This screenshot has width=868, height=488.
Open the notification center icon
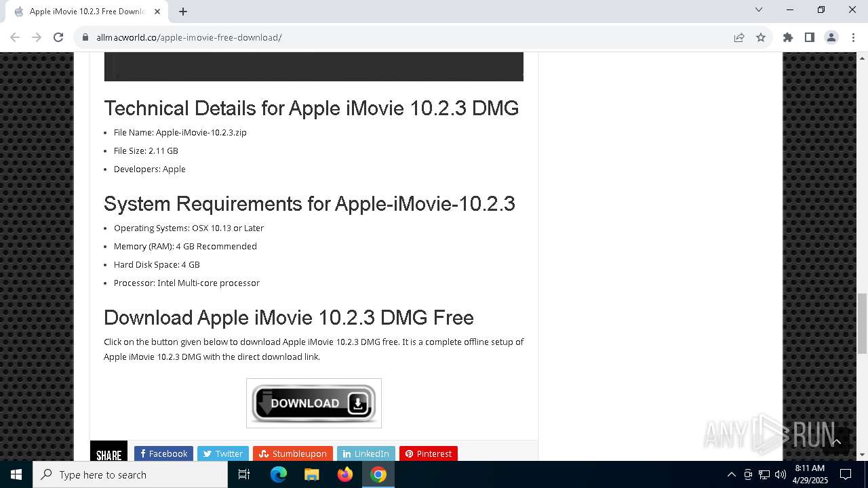[x=846, y=474]
